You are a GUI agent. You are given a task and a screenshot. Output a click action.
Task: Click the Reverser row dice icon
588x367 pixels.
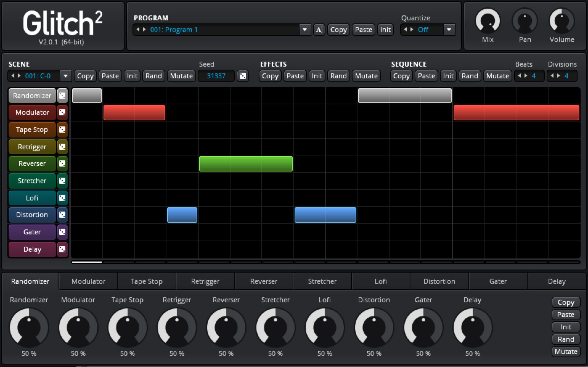(62, 164)
